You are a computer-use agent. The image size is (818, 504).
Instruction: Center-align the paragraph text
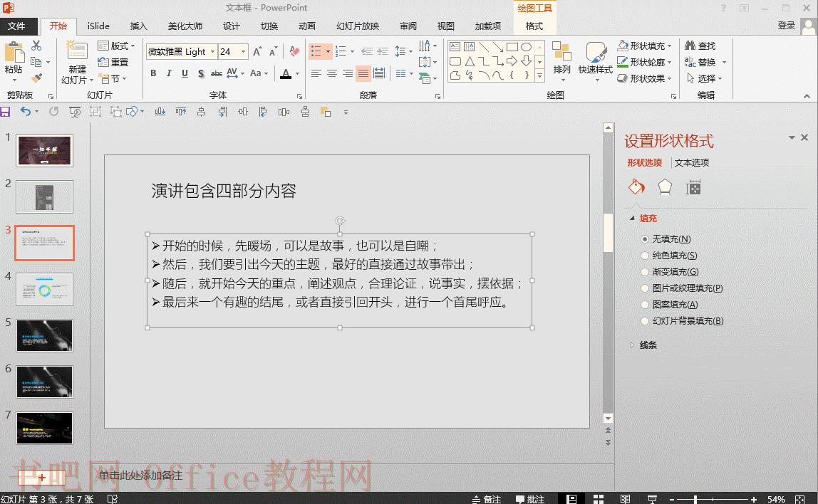[332, 73]
